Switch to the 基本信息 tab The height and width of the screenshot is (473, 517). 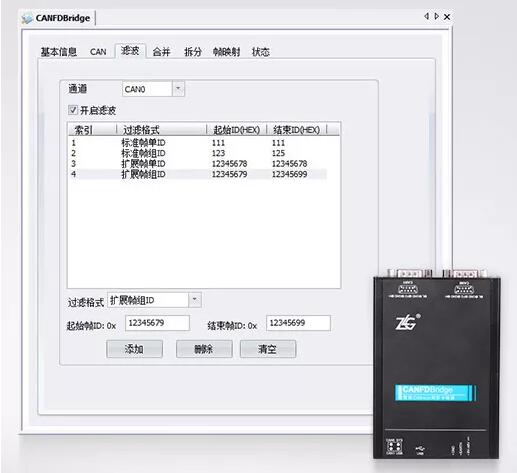(x=59, y=52)
